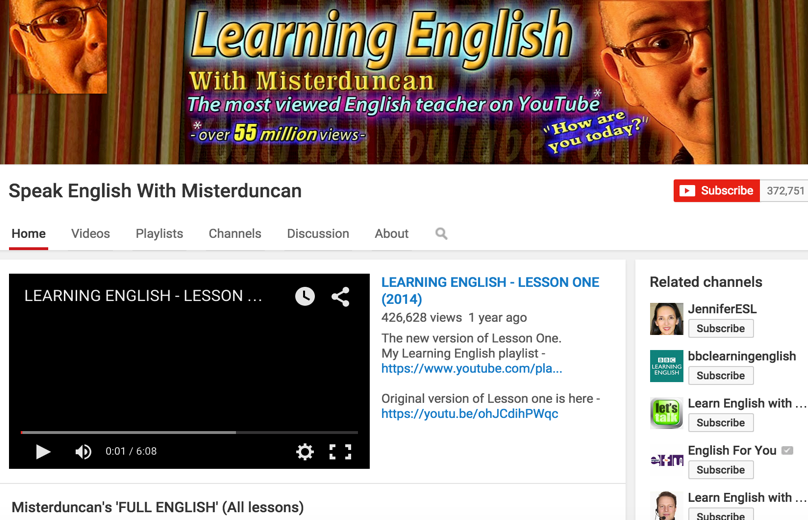The image size is (808, 520).
Task: Enter fullscreen mode in video player
Action: (x=340, y=452)
